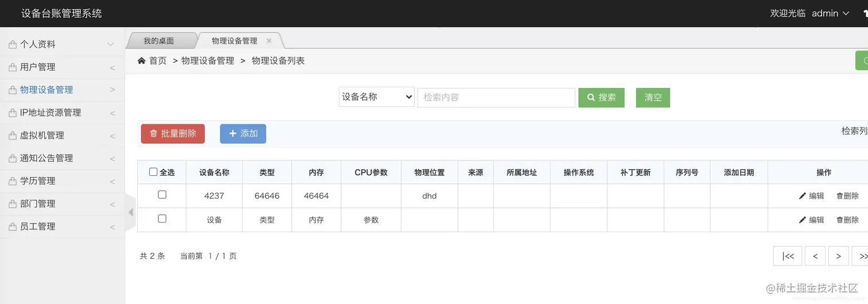Click the trash delete icon in the 4237 row
Viewport: 868px width, 304px height.
[839, 196]
